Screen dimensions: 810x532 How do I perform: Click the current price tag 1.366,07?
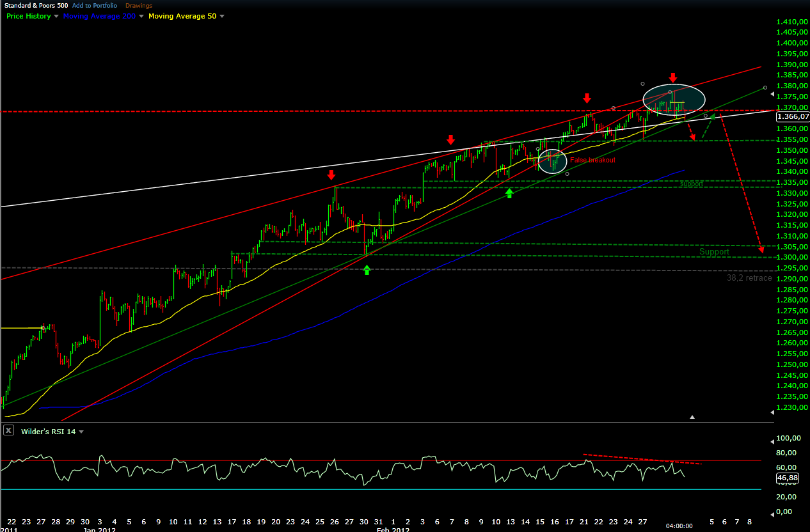pos(792,116)
